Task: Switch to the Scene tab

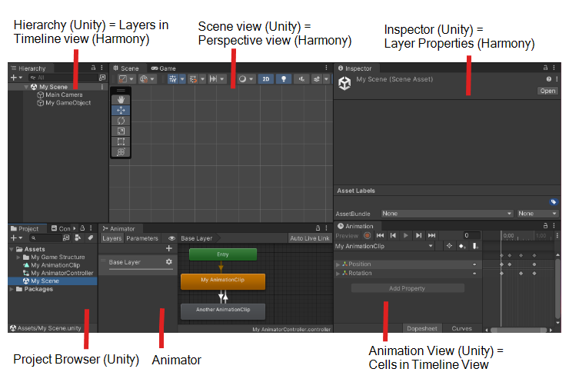Action: click(126, 68)
